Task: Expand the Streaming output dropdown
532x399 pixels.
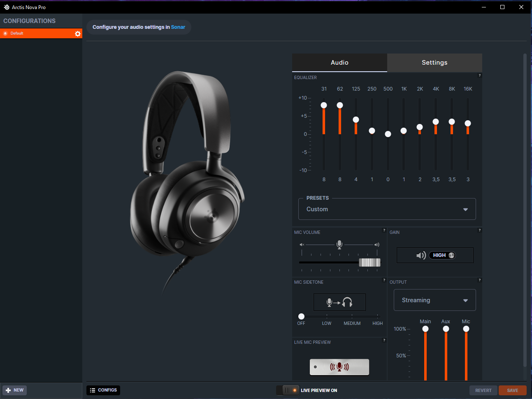Action: 435,300
